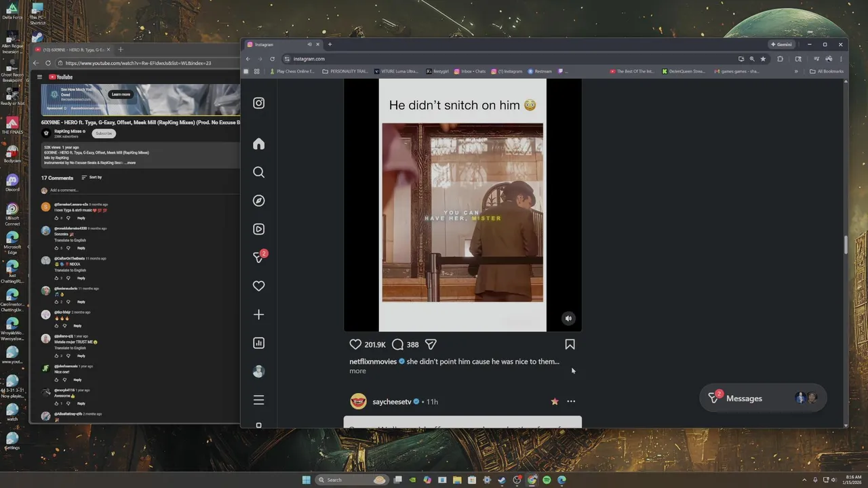The height and width of the screenshot is (488, 868).
Task: Open saycheesetv profile link
Action: tap(392, 402)
